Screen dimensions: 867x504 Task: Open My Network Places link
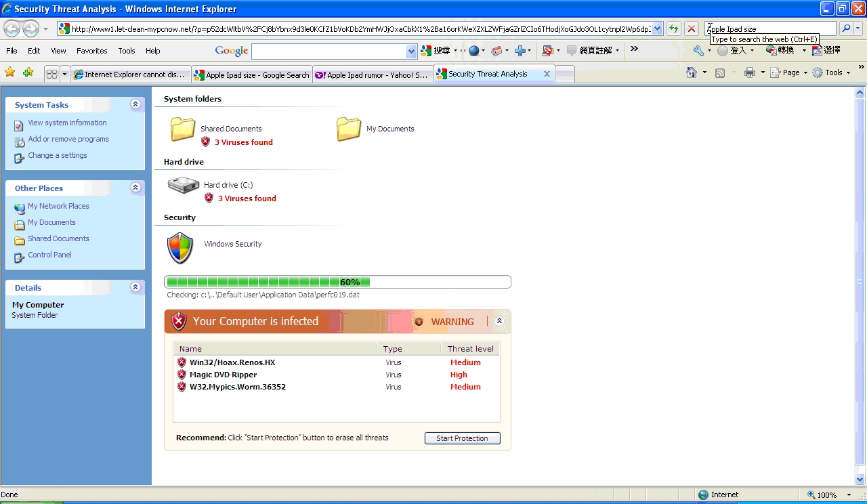click(58, 206)
